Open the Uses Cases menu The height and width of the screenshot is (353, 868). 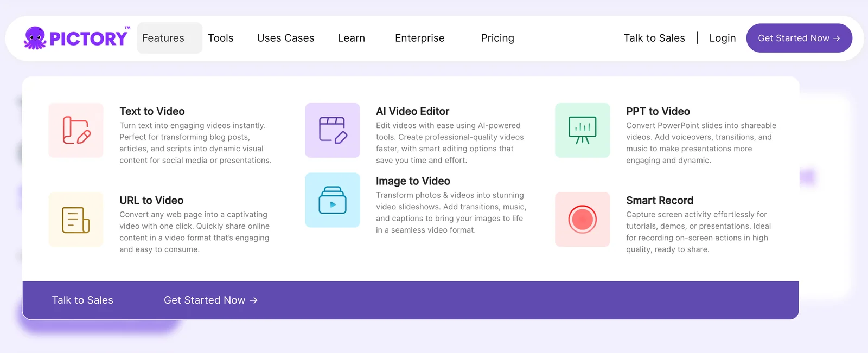tap(285, 38)
